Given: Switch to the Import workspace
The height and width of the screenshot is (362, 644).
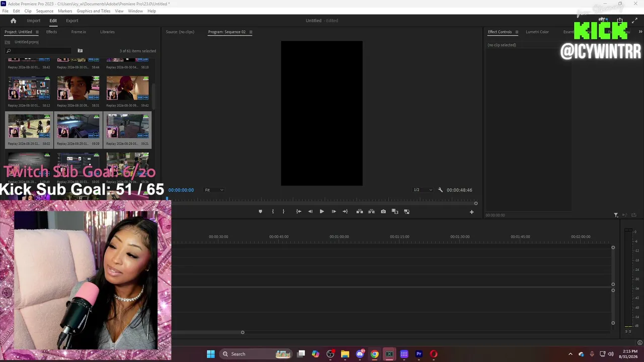Looking at the screenshot, I should tap(34, 21).
